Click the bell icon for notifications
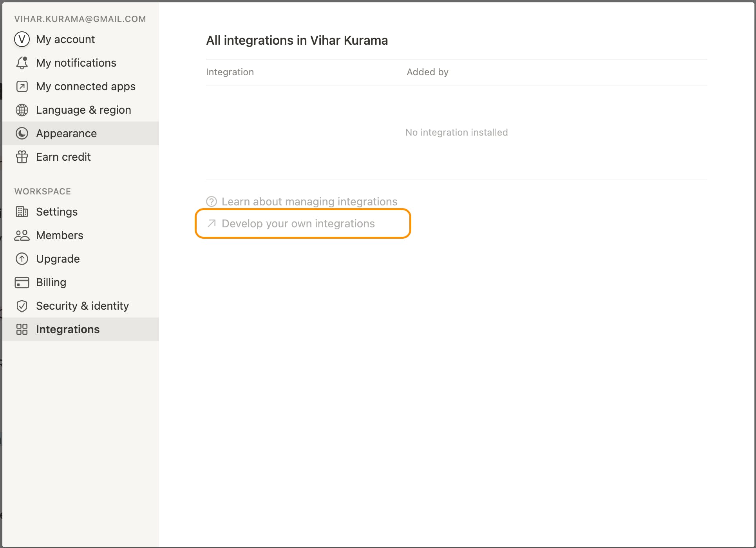This screenshot has width=756, height=548. click(x=22, y=63)
